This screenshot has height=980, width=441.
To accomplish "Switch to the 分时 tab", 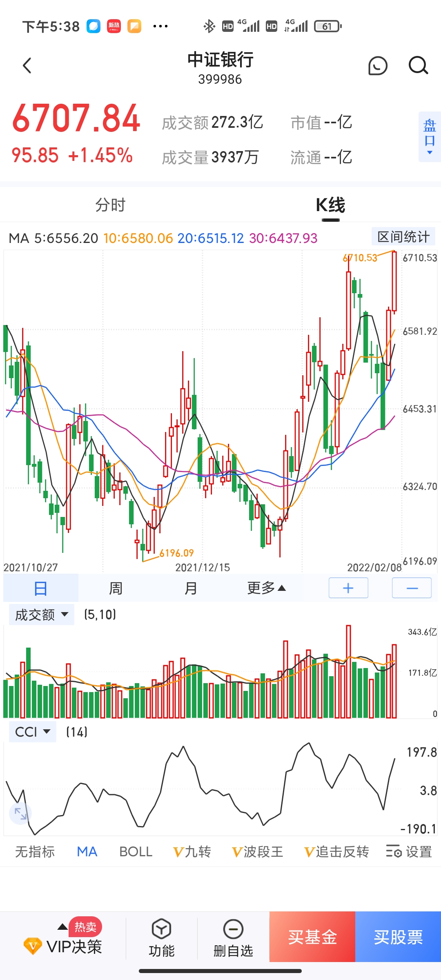I will tap(110, 205).
